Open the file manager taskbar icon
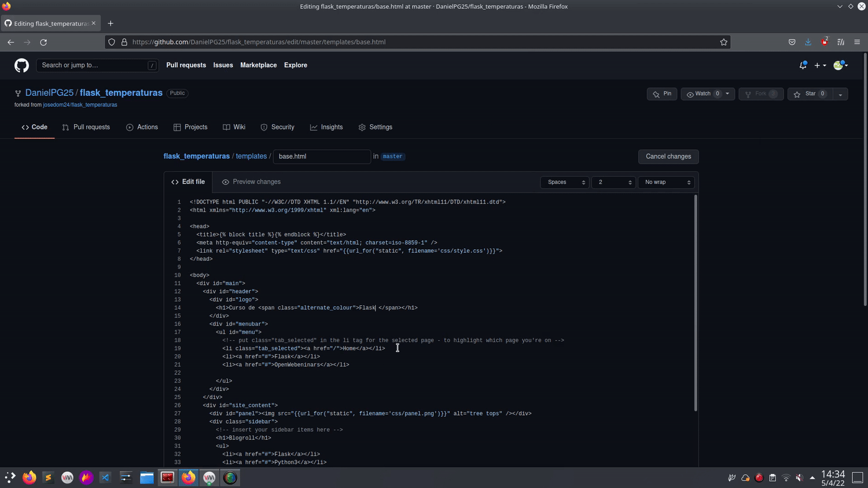This screenshot has height=488, width=868. pyautogui.click(x=146, y=478)
